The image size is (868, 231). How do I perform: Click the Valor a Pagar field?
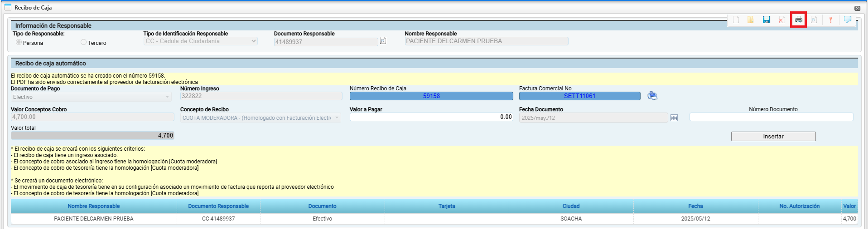[x=431, y=117]
